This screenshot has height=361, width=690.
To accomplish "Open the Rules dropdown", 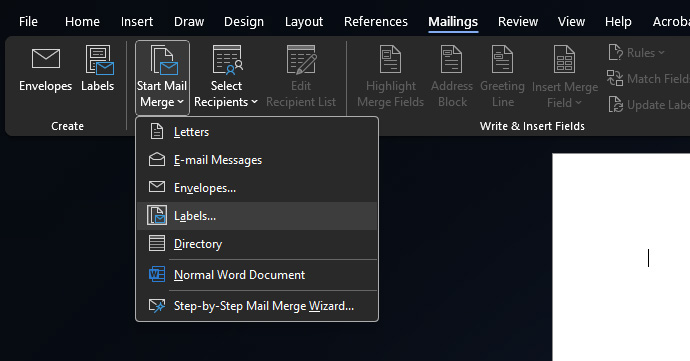I will [x=636, y=53].
